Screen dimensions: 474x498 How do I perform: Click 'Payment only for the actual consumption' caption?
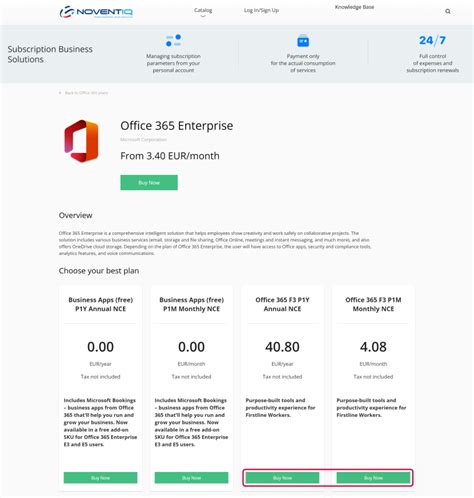[x=303, y=63]
